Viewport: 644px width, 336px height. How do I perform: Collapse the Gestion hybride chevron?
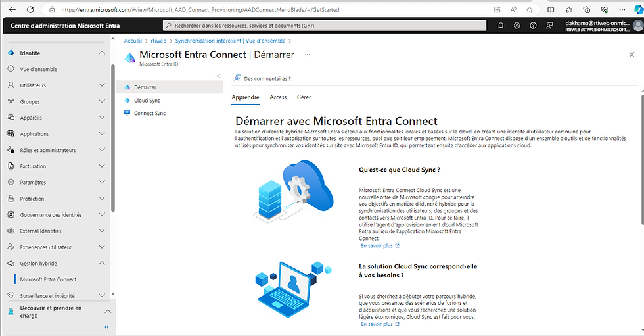tap(101, 263)
